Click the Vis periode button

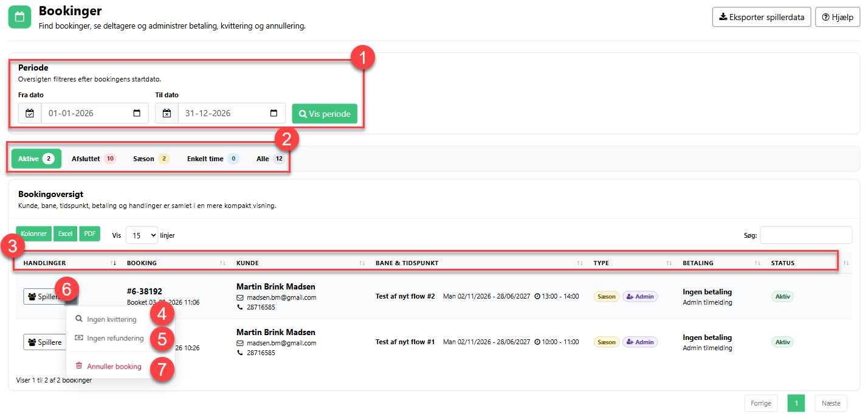pyautogui.click(x=325, y=114)
